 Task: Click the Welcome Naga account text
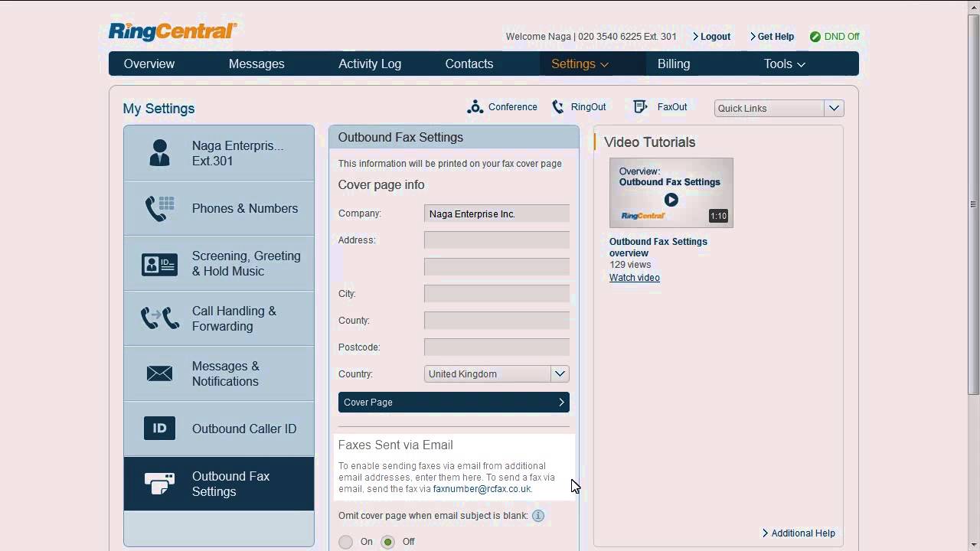591,37
